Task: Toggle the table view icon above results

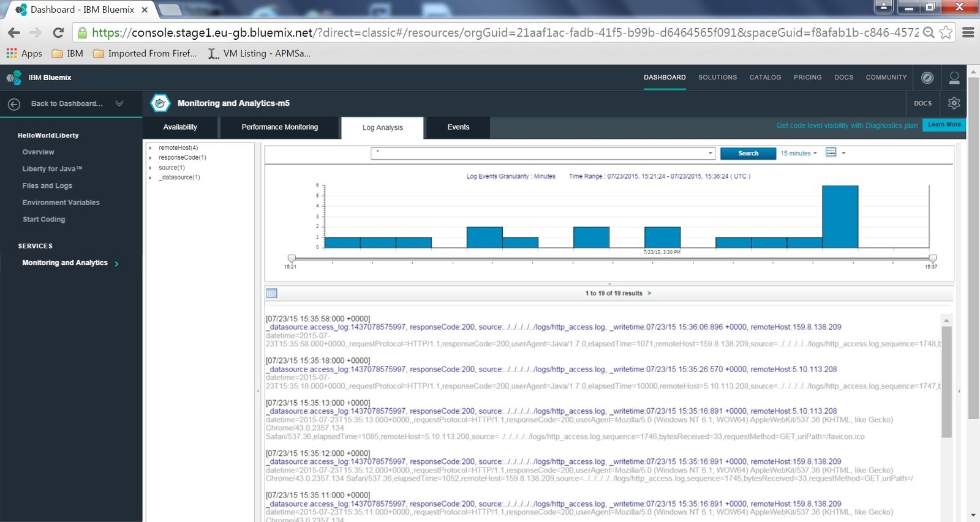Action: coord(271,293)
